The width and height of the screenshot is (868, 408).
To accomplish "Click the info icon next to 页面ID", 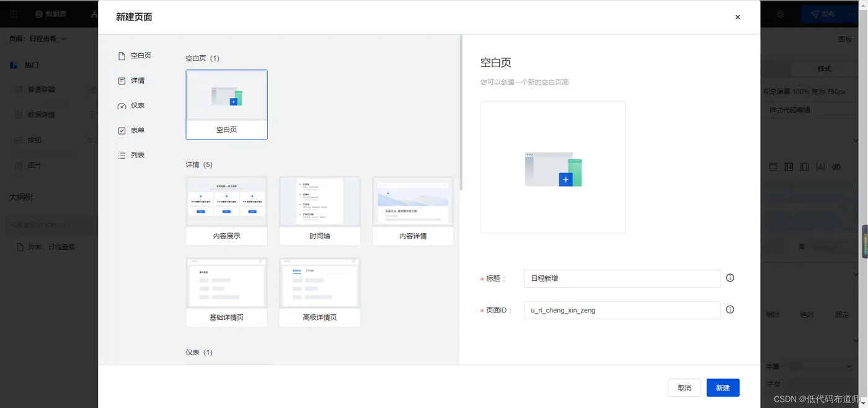I will click(x=730, y=309).
